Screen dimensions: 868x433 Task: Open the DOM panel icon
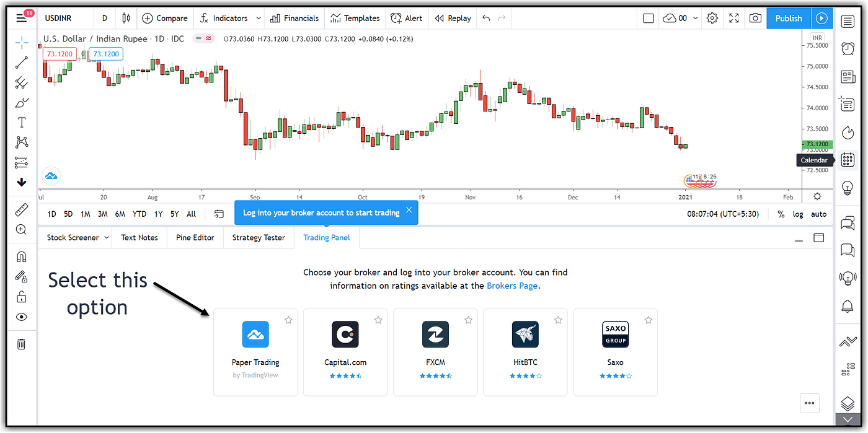(848, 370)
